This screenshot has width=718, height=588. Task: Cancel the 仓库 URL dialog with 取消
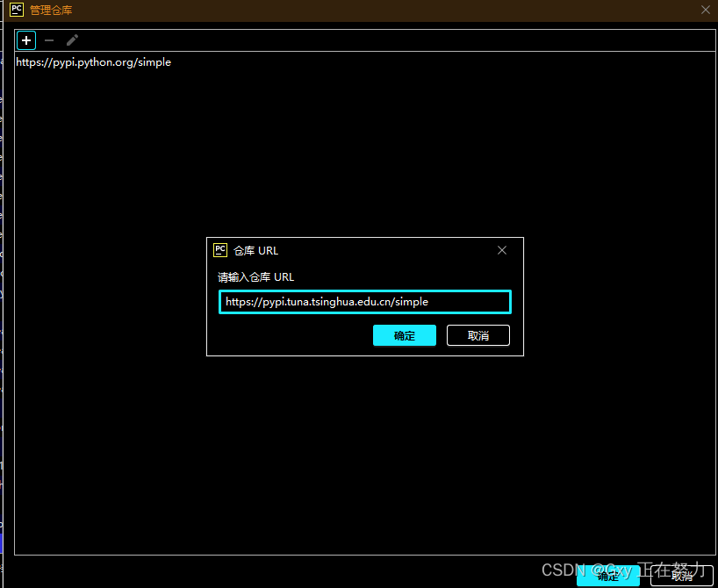(x=478, y=335)
